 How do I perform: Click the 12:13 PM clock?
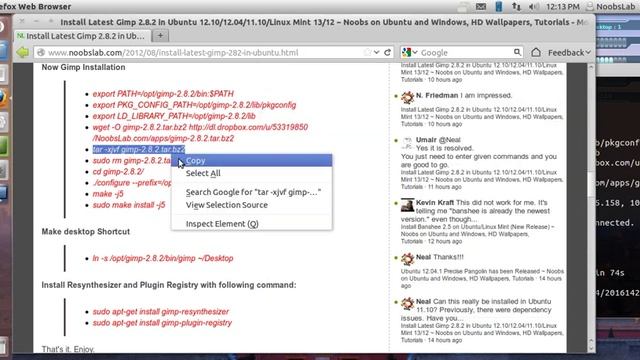click(x=562, y=7)
